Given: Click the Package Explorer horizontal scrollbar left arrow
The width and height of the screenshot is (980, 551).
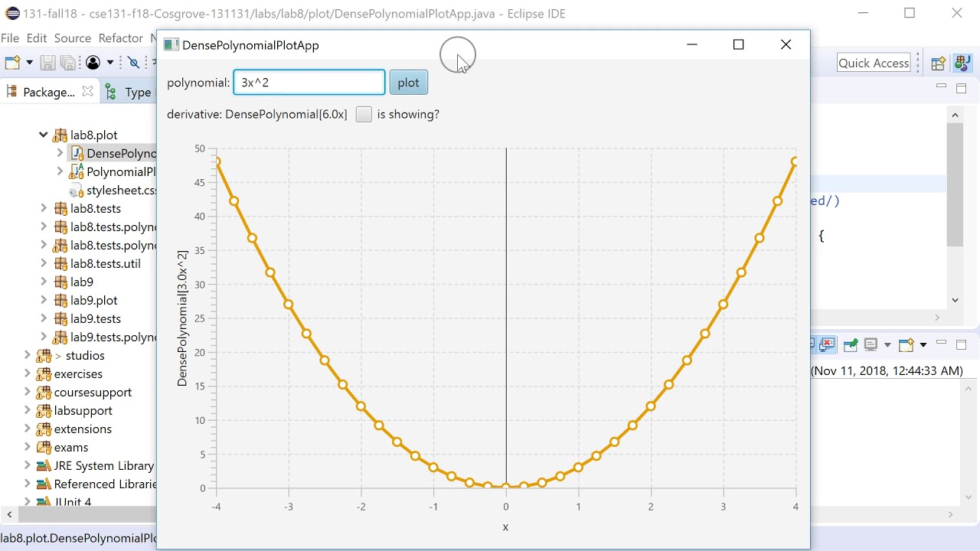Looking at the screenshot, I should point(9,514).
